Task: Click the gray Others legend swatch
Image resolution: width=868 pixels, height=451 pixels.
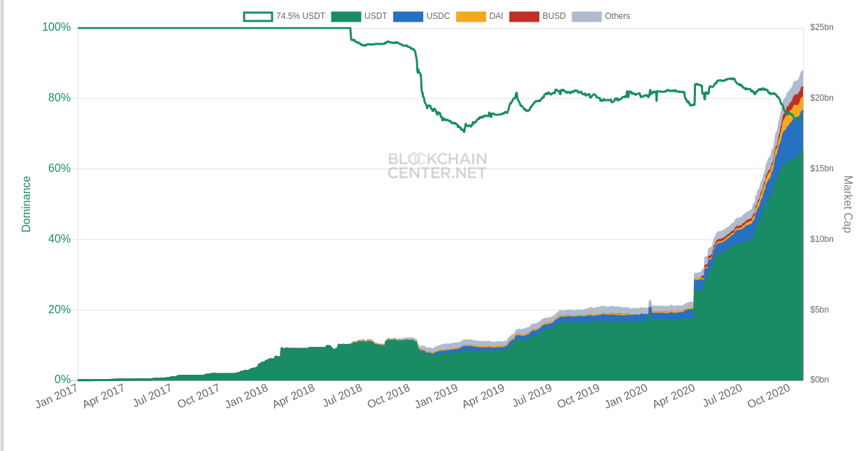Action: [x=586, y=16]
